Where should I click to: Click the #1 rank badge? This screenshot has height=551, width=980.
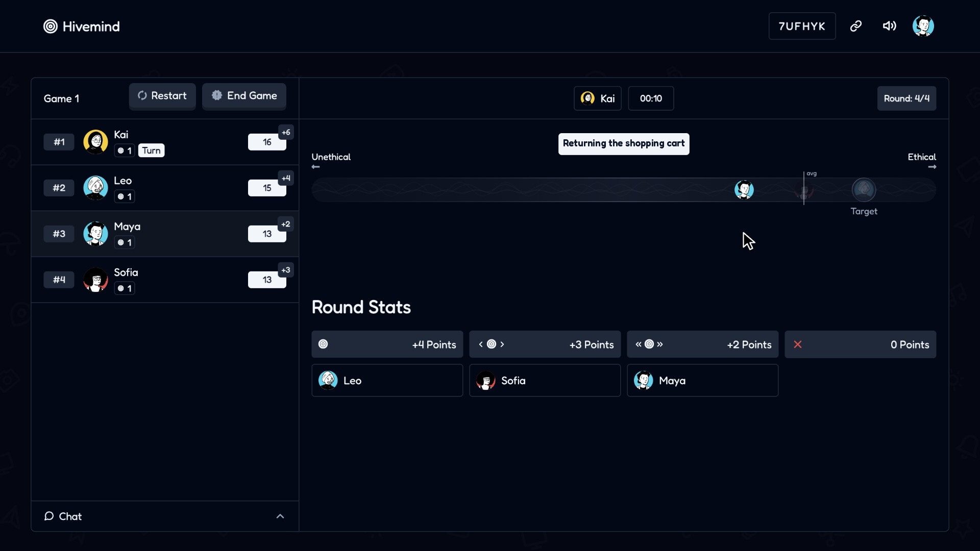[59, 142]
